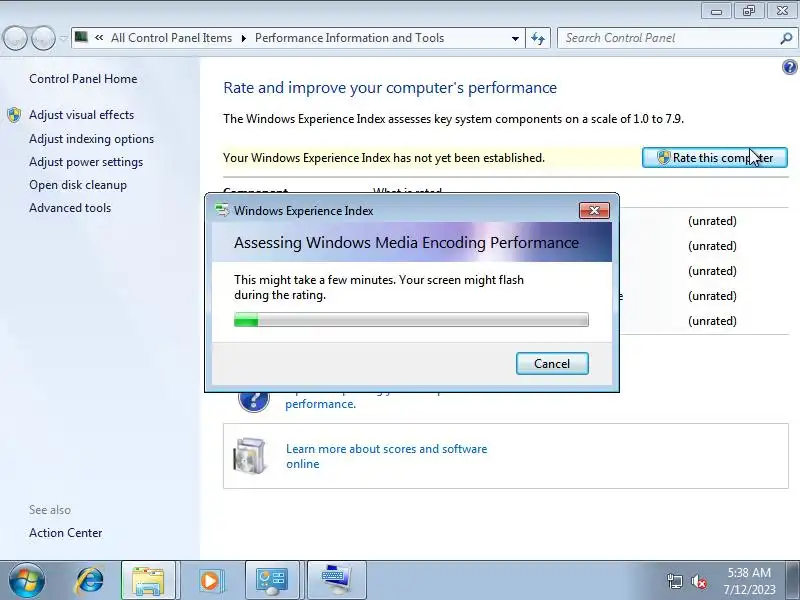This screenshot has height=600, width=800.
Task: Click the search magnifier icon
Action: 786,38
